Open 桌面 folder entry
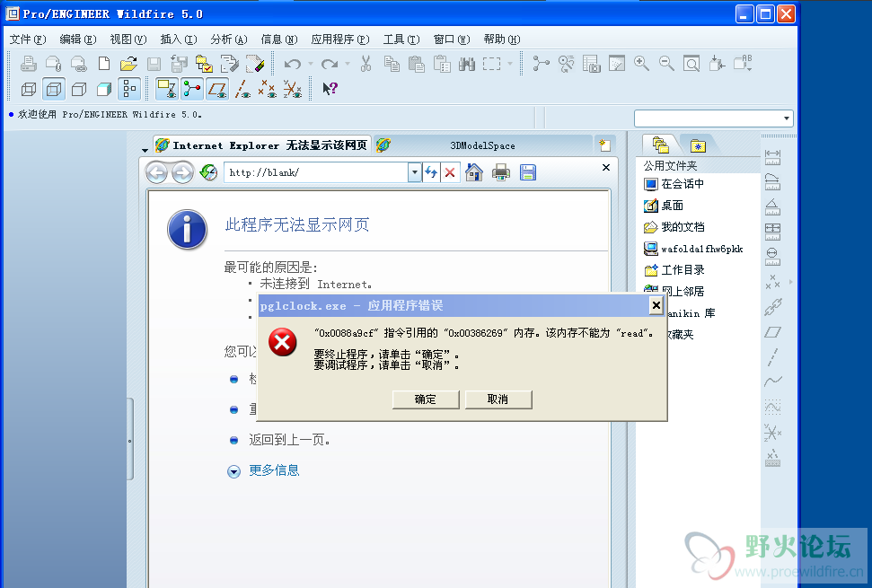872x588 pixels. click(664, 206)
